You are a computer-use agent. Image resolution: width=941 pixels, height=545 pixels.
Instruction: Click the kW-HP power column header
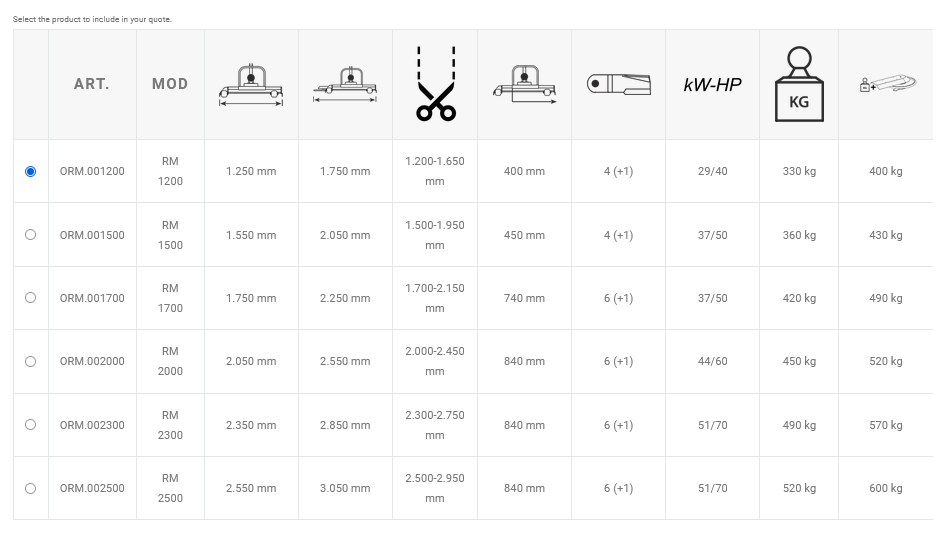coord(712,85)
